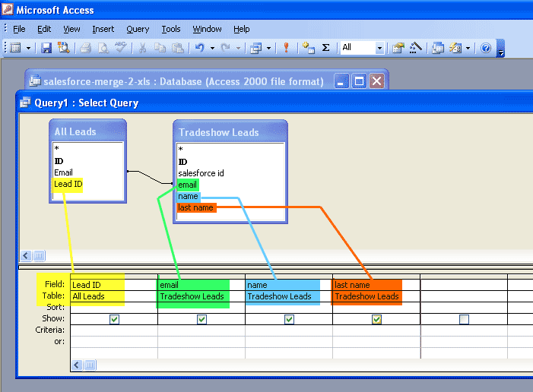Select last name in Tradeshow Leads table
The height and width of the screenshot is (392, 533).
196,207
